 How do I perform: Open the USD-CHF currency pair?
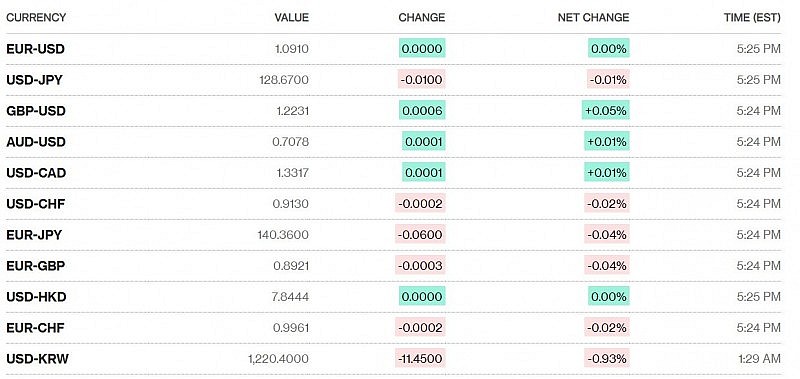tap(36, 204)
